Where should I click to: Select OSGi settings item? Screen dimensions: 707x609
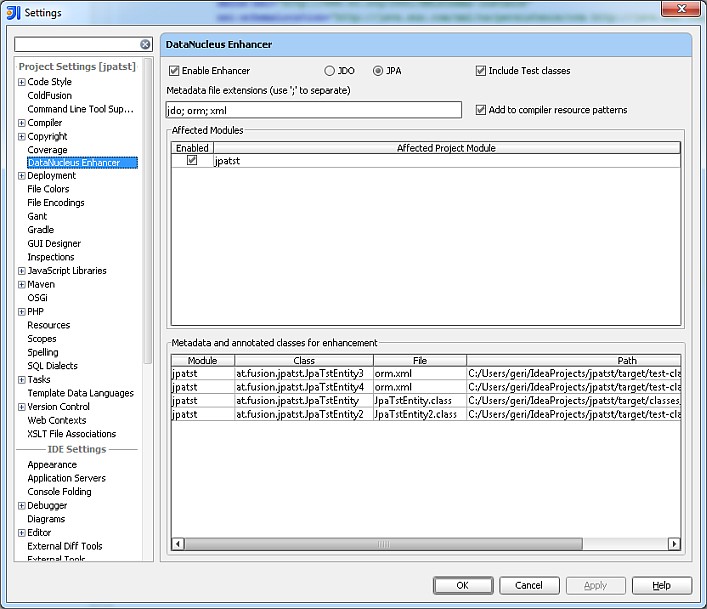[37, 298]
